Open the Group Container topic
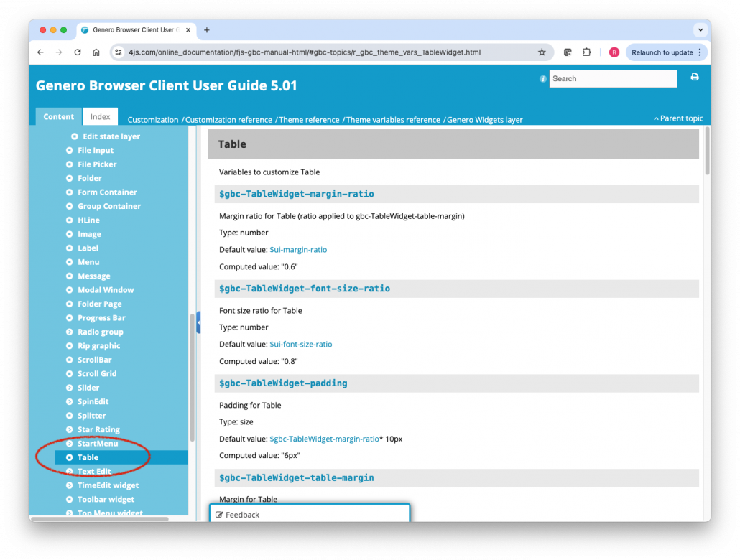Screen dimensions: 740x560 click(x=109, y=206)
